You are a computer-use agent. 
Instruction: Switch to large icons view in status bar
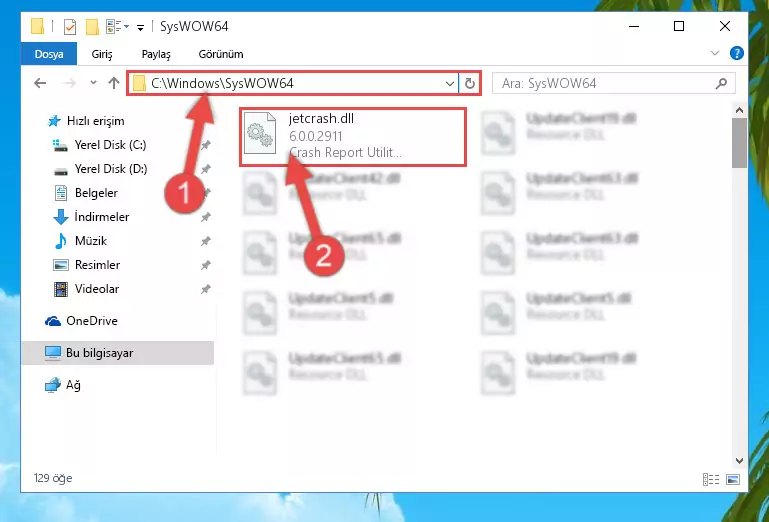(733, 479)
